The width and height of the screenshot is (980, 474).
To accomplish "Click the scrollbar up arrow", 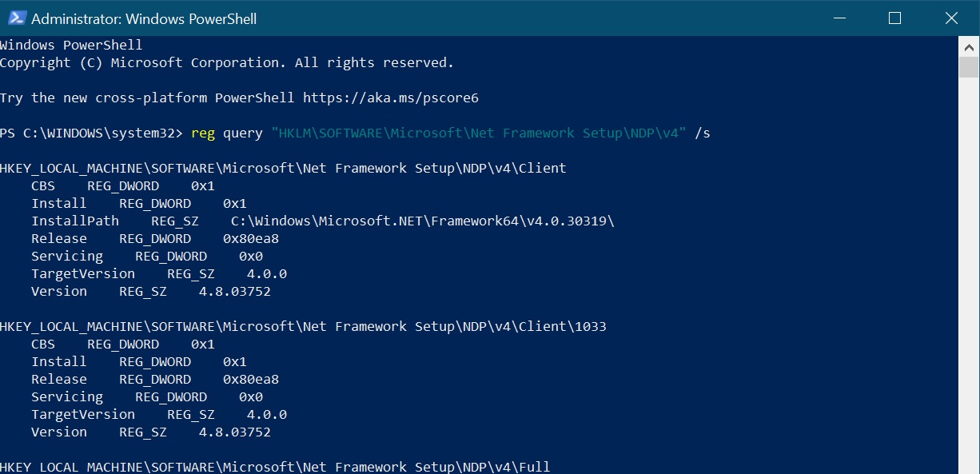I will coord(969,46).
